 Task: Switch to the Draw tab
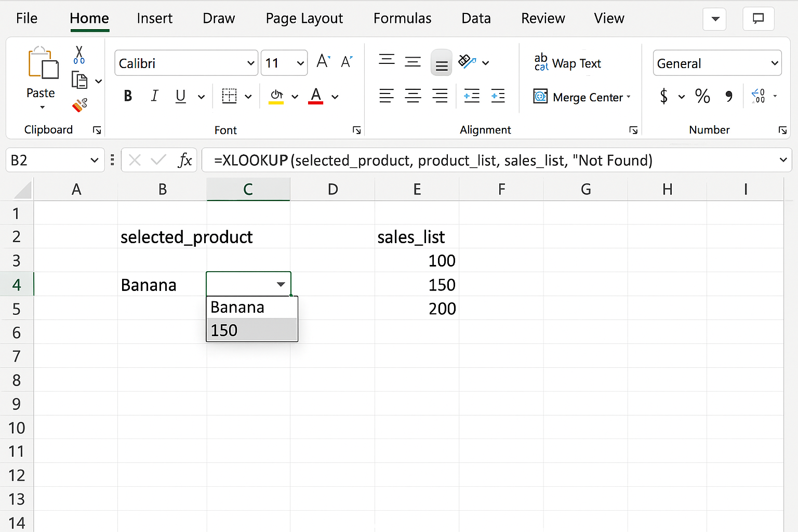point(219,18)
